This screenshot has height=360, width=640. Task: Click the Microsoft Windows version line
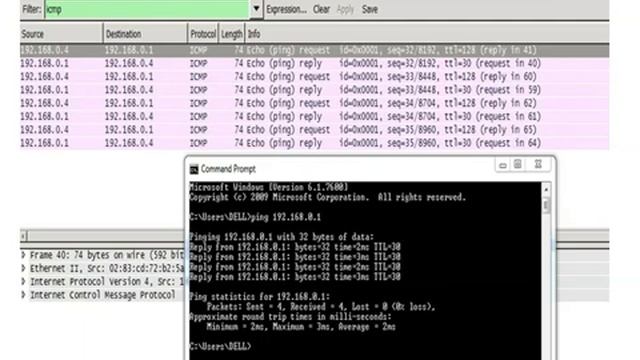click(269, 187)
